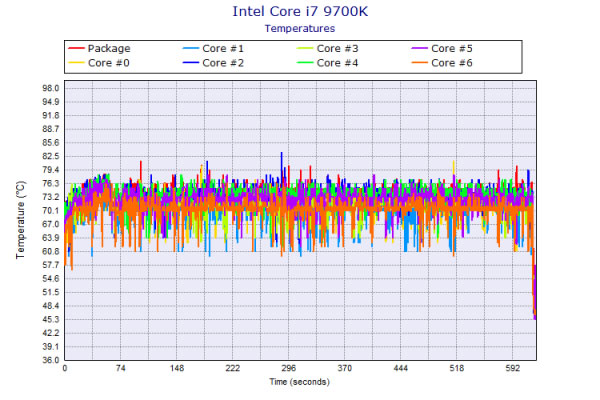
Task: Click the Temperatures subtitle
Action: (300, 28)
